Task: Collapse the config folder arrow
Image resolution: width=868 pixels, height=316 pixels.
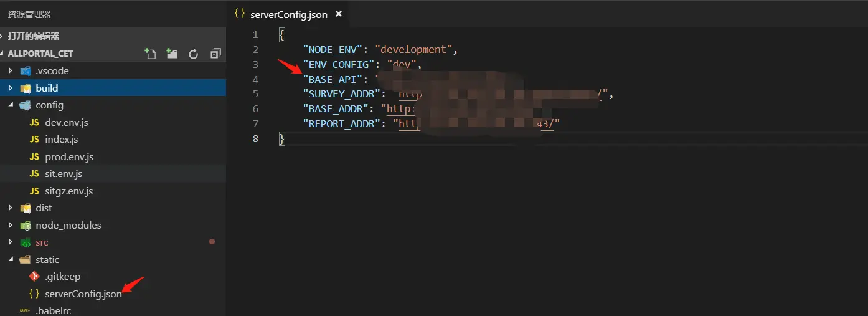Action: tap(11, 105)
